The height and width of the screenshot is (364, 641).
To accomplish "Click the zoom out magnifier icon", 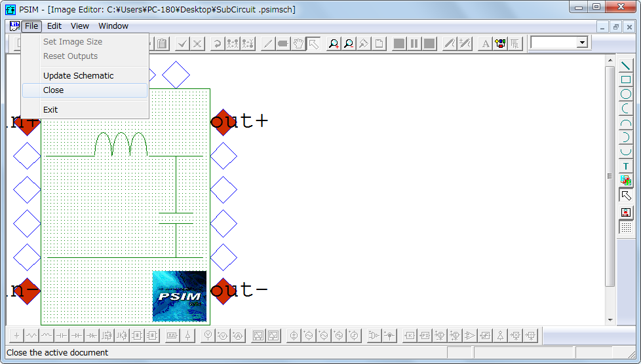I will (349, 43).
